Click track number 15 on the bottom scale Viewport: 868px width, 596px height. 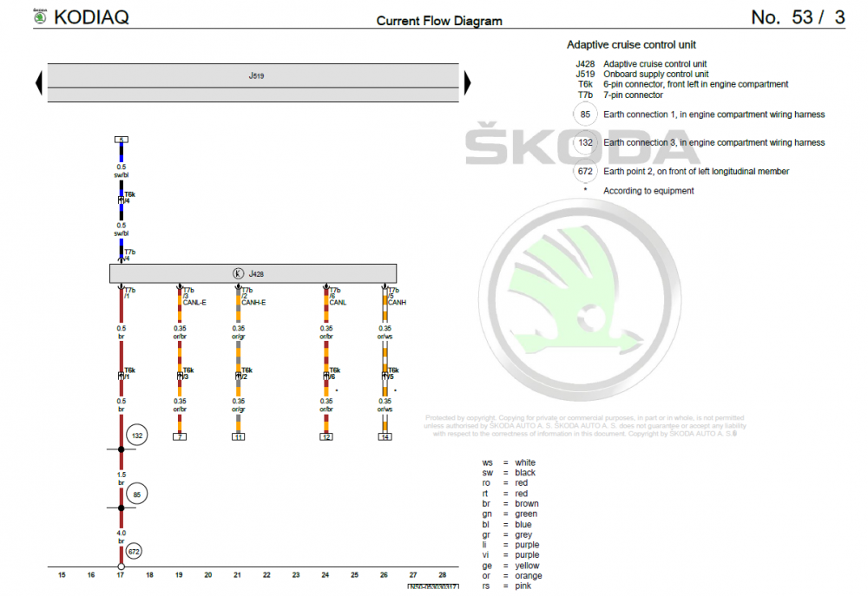coord(62,575)
